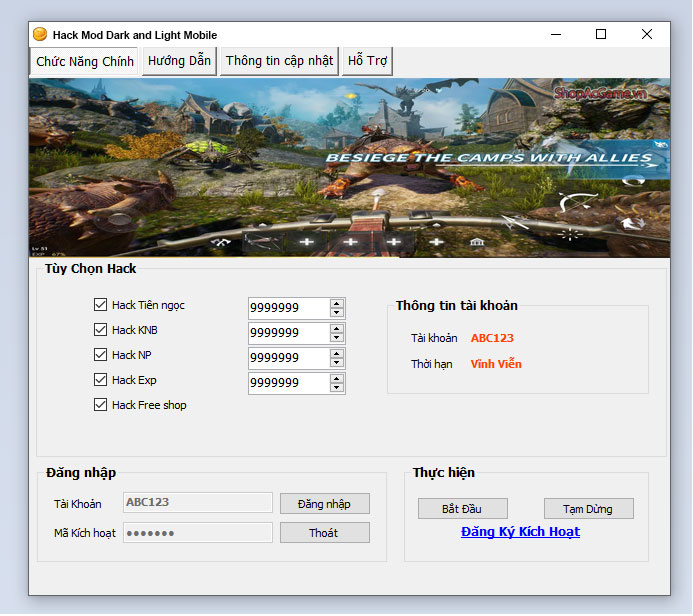
Task: Start the hack with Bắt Đầu
Action: coord(463,509)
